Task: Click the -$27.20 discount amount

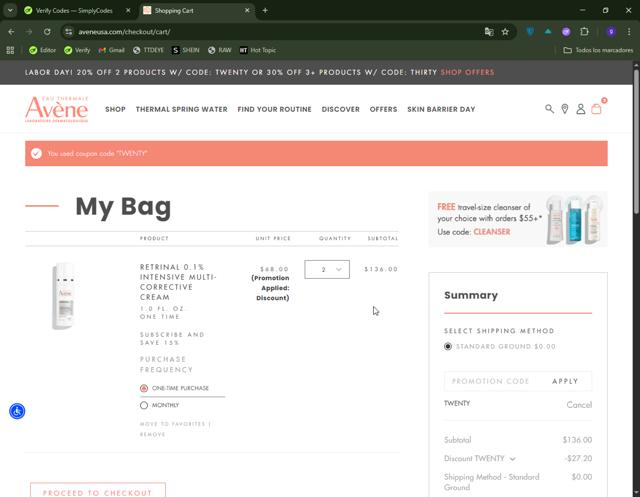Action: (x=578, y=458)
